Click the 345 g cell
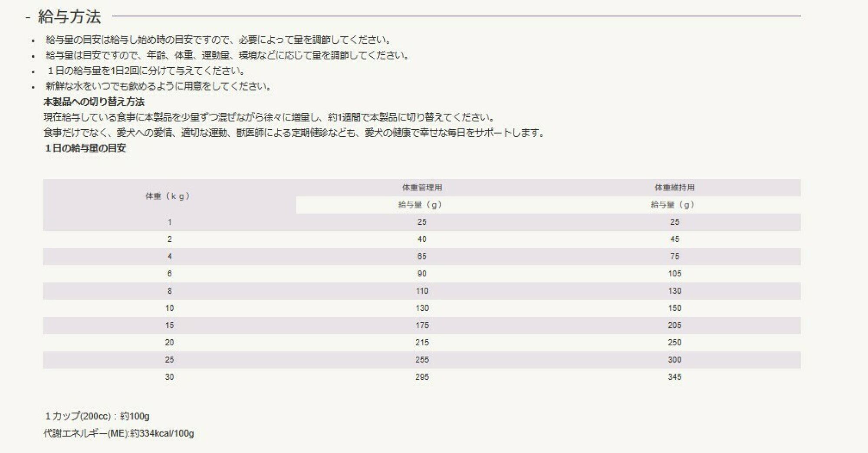Screen dimensions: 868x453 click(674, 377)
